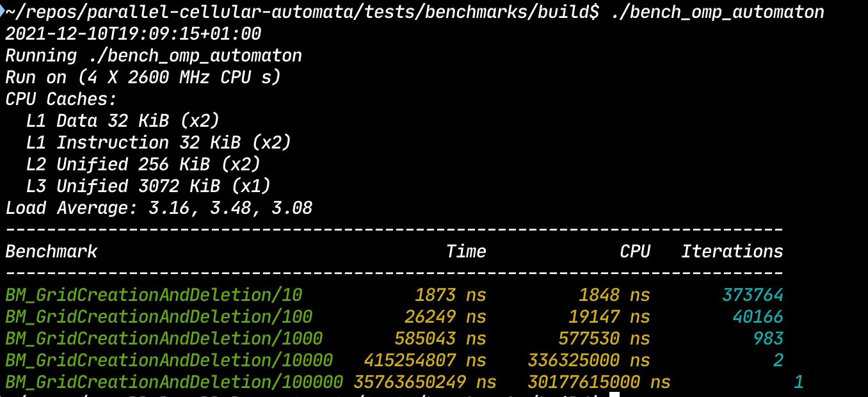Viewport: 868px width, 397px height.
Task: Click the 'L1 Data 32 KiB (x2)' line
Action: click(123, 121)
